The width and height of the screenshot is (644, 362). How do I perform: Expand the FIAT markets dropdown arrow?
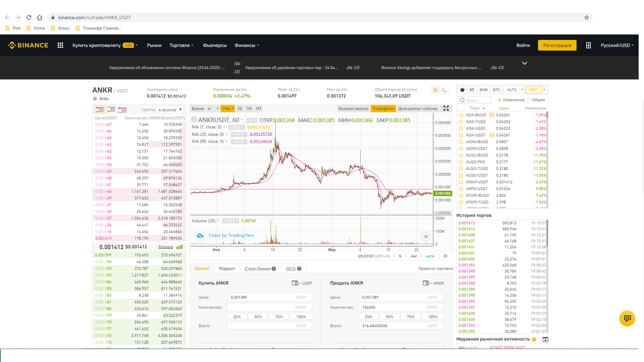click(x=544, y=90)
